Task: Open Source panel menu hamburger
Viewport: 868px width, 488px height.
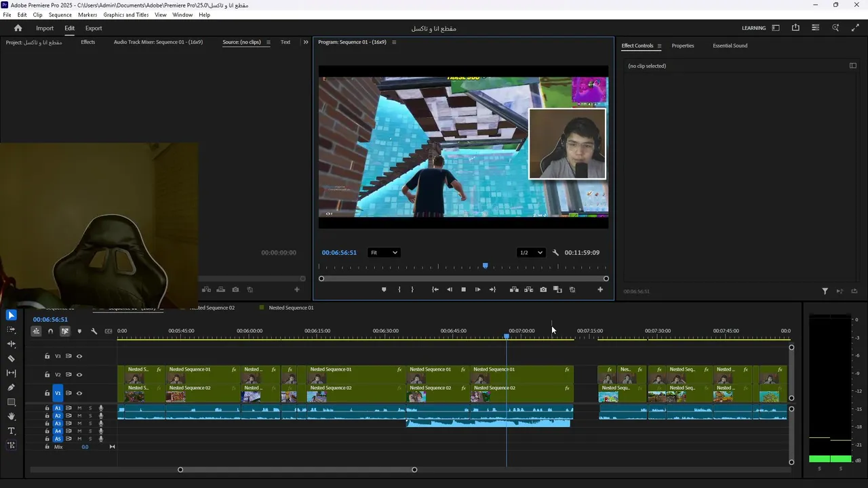Action: tap(268, 42)
